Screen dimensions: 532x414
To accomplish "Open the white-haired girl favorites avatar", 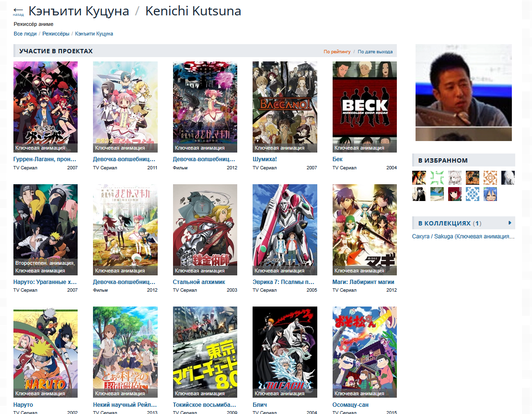I will (455, 177).
